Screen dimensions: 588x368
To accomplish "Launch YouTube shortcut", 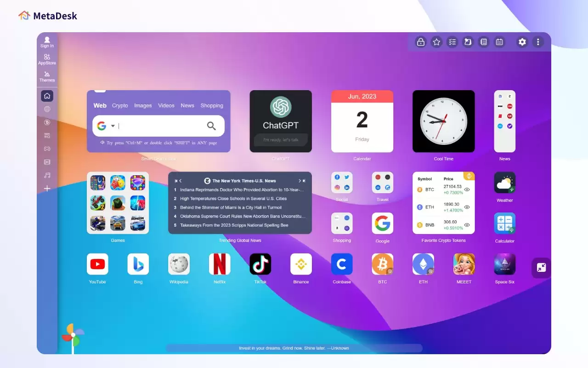I will click(97, 264).
